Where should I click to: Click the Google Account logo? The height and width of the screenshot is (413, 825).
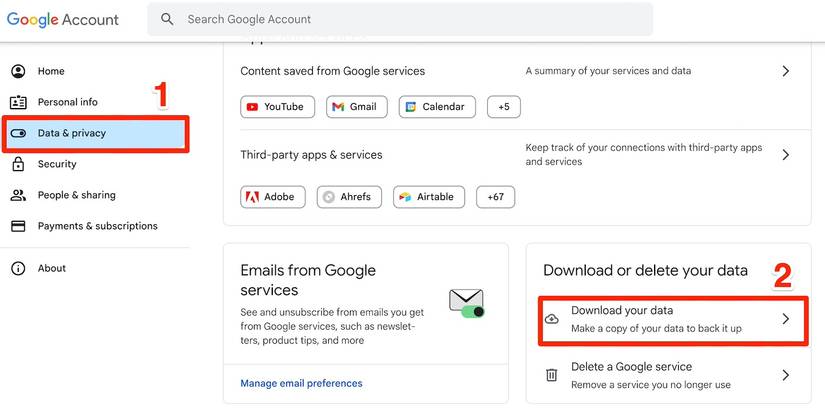(x=63, y=19)
